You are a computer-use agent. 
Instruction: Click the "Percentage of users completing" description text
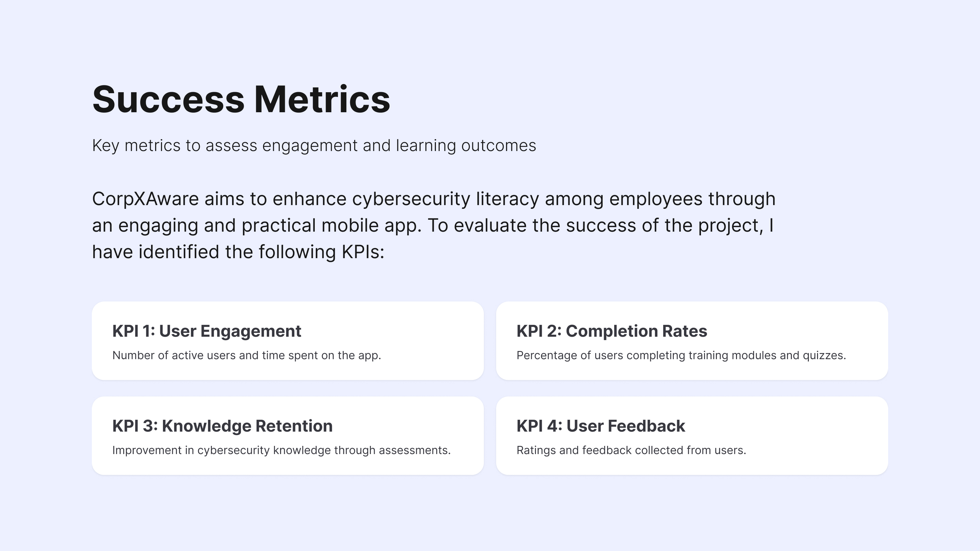pyautogui.click(x=681, y=355)
